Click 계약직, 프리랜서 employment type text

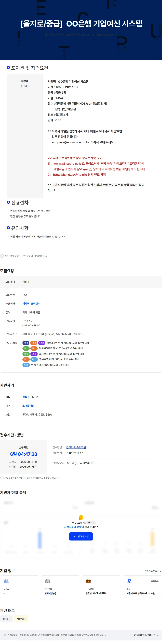[x=31, y=304]
